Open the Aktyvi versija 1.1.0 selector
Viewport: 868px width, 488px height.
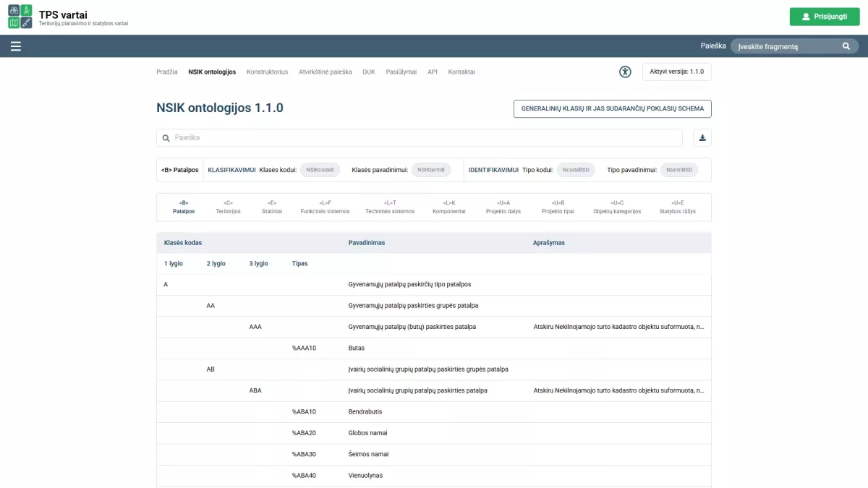tap(676, 72)
